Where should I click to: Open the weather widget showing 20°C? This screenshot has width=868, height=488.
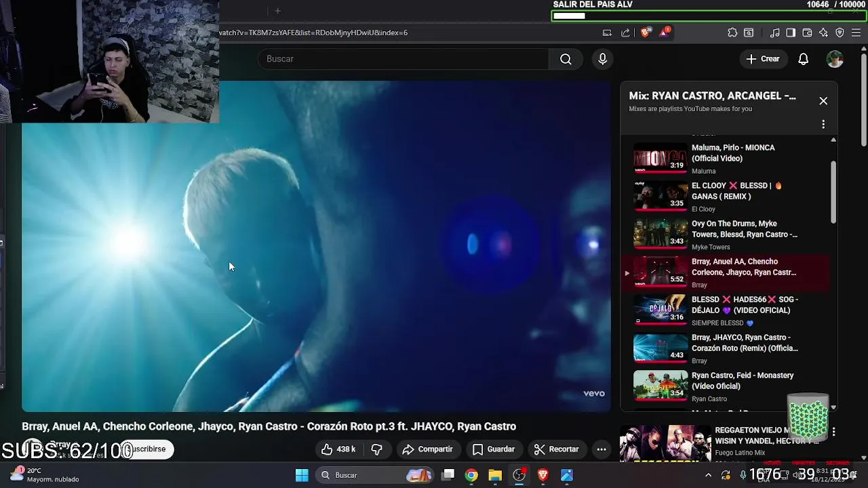pyautogui.click(x=45, y=474)
